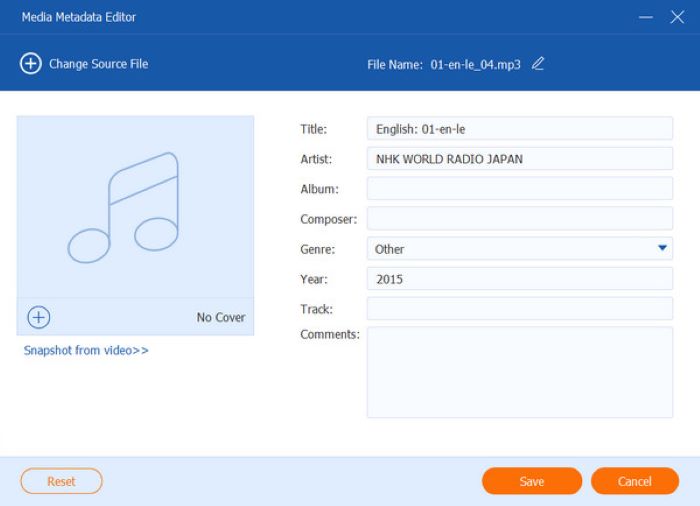Focus the empty Composer field
Image resolution: width=700 pixels, height=506 pixels.
(x=520, y=219)
